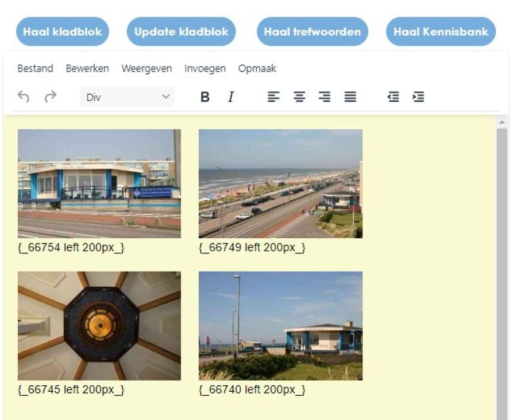Select the octagonal ceiling image 66745
Image resolution: width=525 pixels, height=420 pixels.
coord(99,325)
